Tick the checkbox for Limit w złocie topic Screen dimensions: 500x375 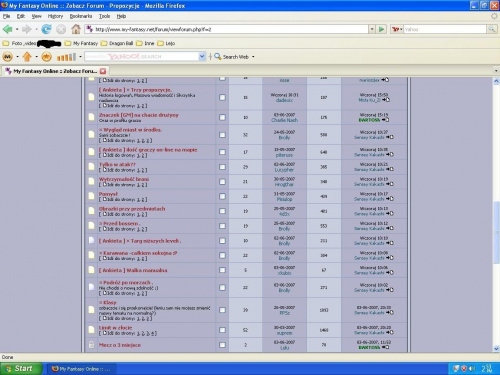(222, 330)
